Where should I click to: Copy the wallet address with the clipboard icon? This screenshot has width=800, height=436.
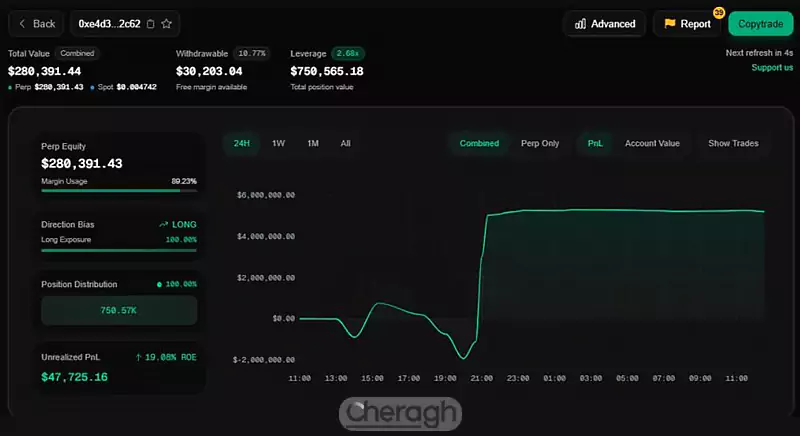(150, 23)
